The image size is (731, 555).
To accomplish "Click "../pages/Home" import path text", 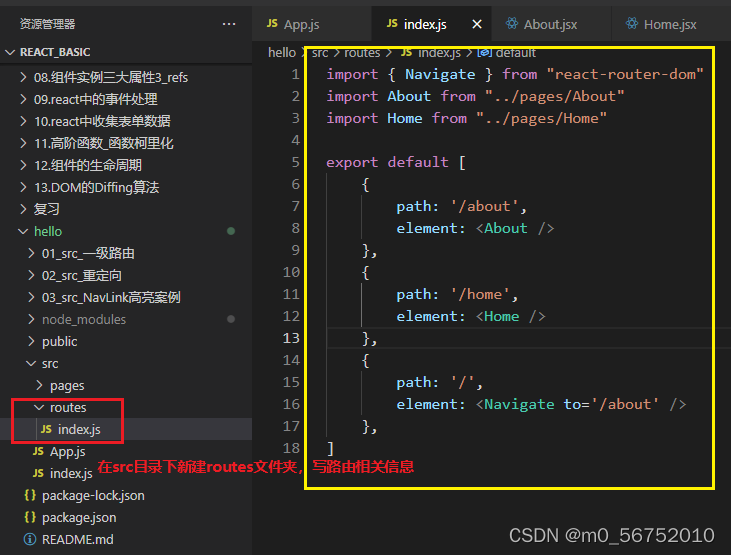I will pos(541,118).
